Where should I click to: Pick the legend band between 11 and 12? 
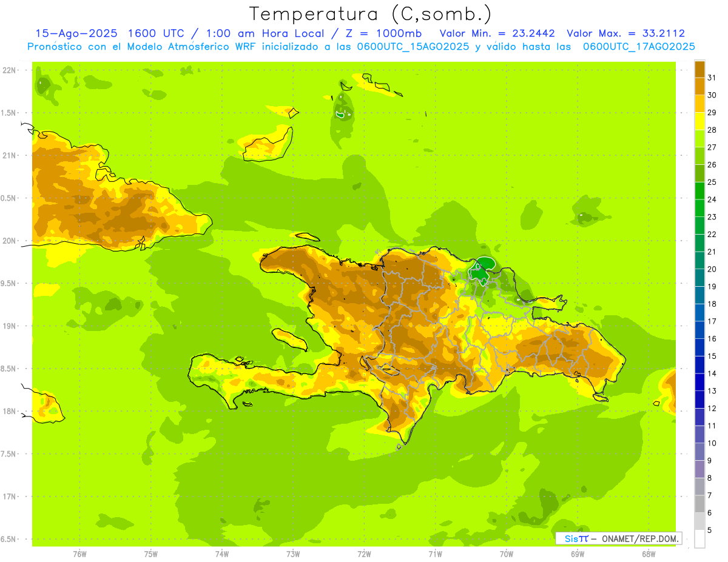(699, 417)
